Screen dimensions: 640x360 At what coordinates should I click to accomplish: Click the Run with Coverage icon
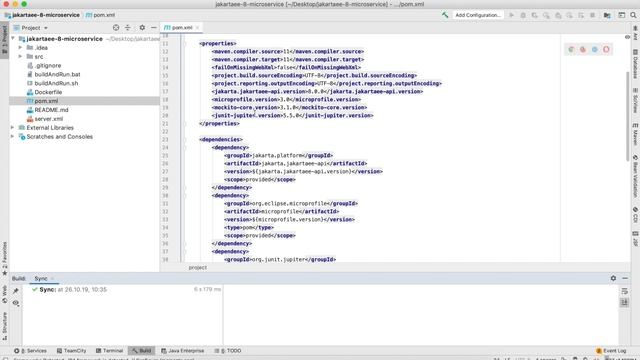534,15
